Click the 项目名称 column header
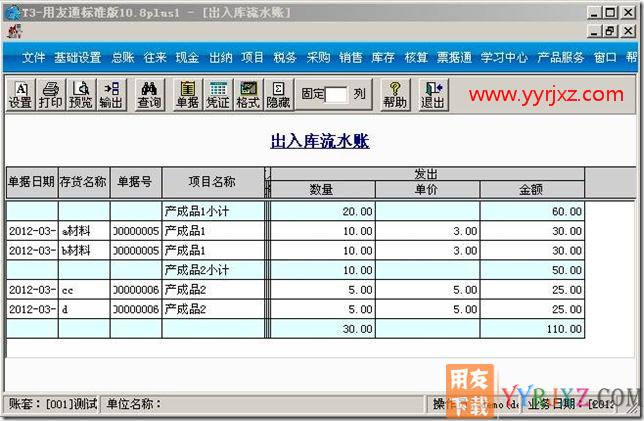 tap(213, 182)
